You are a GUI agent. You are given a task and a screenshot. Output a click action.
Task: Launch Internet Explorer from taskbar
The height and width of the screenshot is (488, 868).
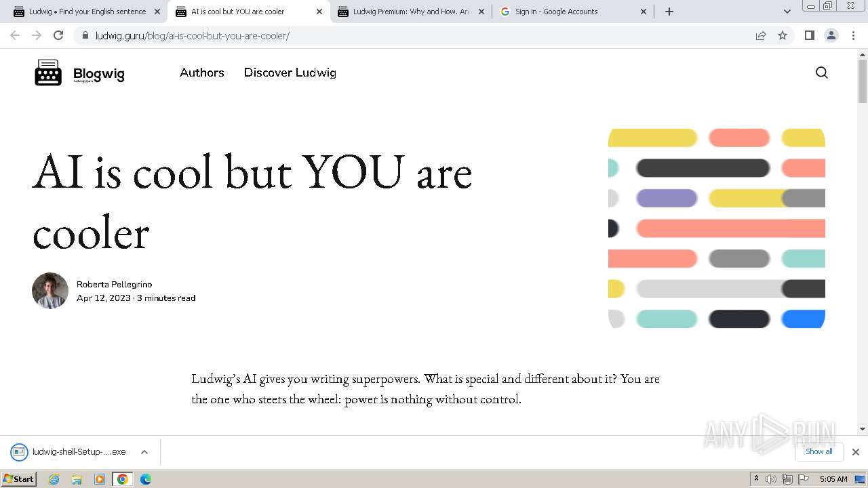point(54,479)
